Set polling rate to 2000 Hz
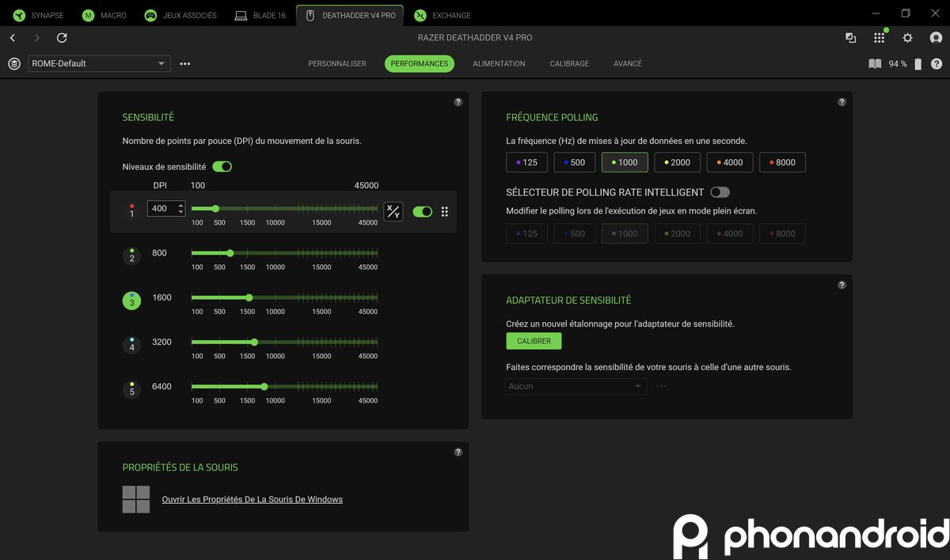 (677, 162)
